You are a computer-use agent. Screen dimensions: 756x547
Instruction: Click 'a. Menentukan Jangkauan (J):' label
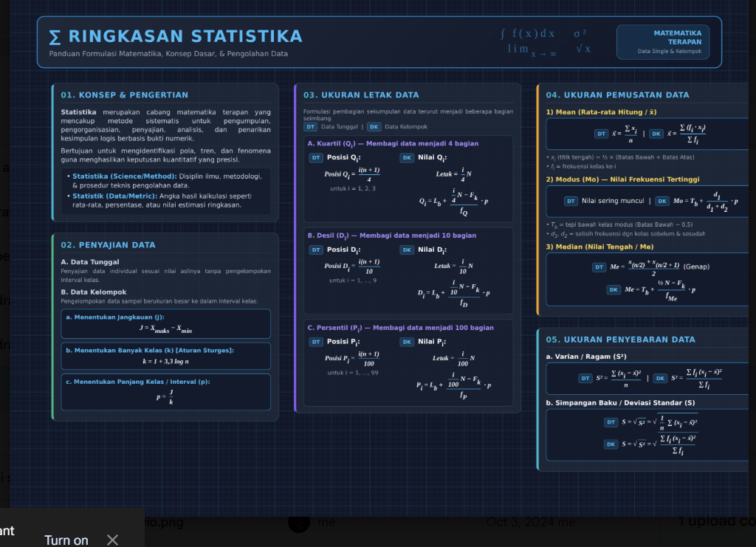coord(115,317)
